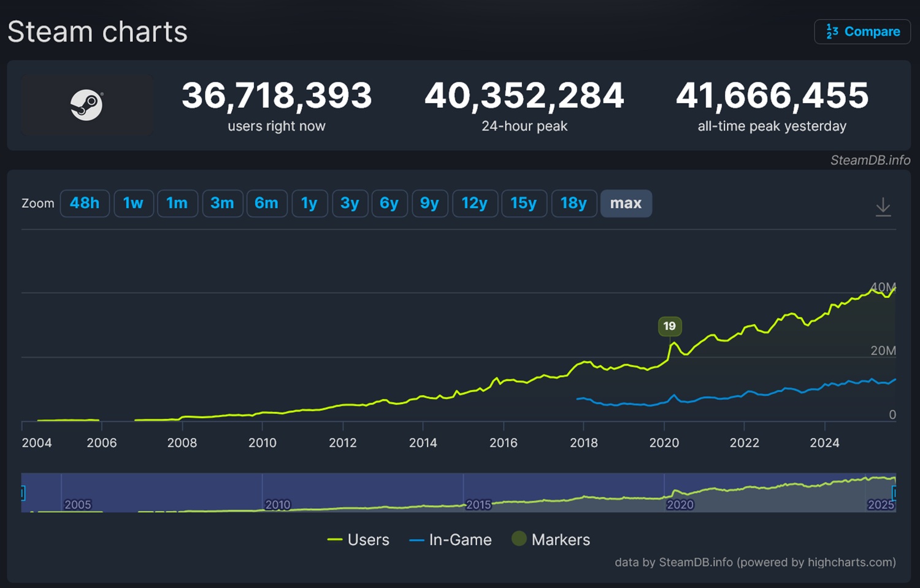Click the right navigator range handle
Viewport: 920px width, 588px height.
894,492
